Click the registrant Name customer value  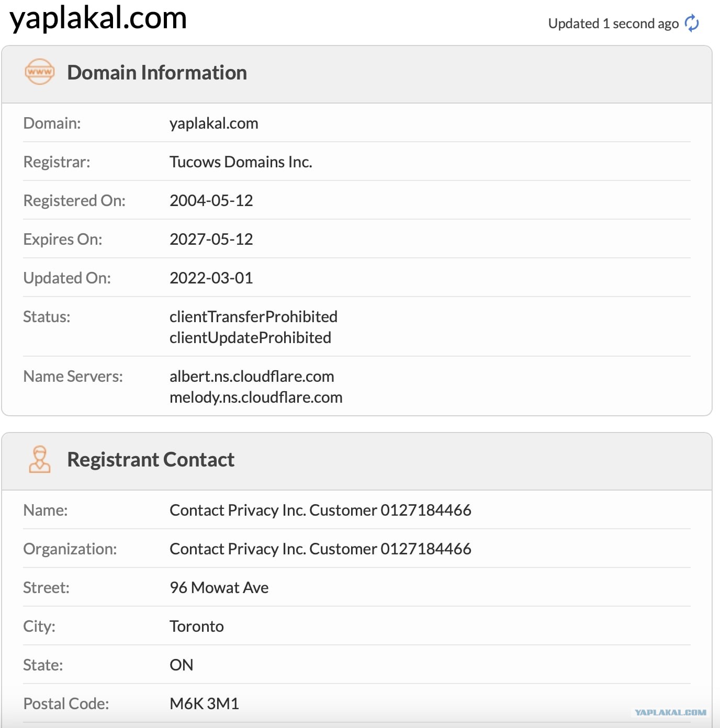click(x=320, y=510)
